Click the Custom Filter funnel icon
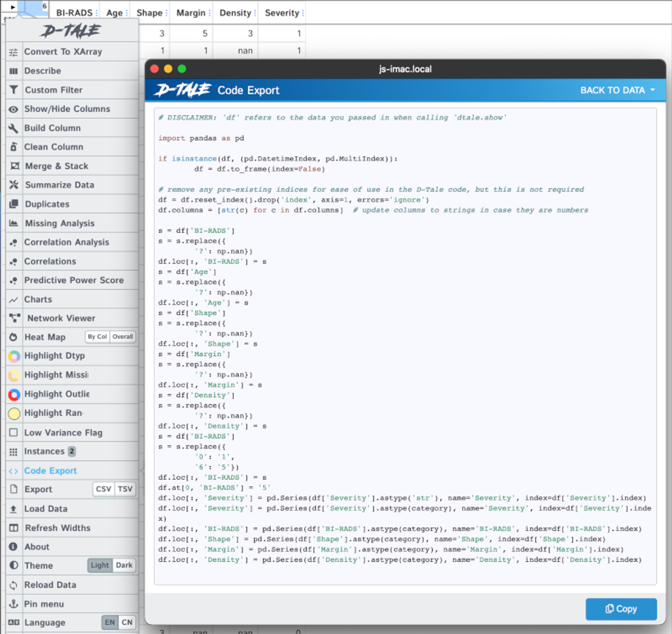This screenshot has width=672, height=634. tap(13, 90)
